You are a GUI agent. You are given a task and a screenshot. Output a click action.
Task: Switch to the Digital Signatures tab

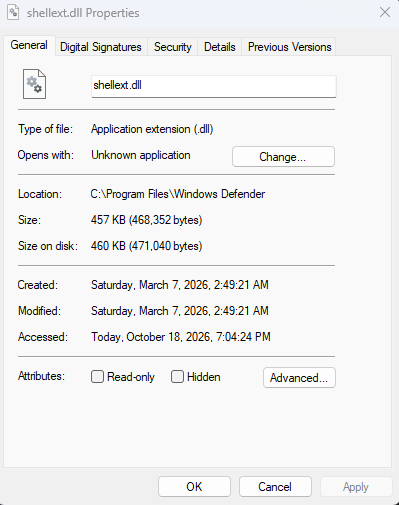pyautogui.click(x=101, y=47)
